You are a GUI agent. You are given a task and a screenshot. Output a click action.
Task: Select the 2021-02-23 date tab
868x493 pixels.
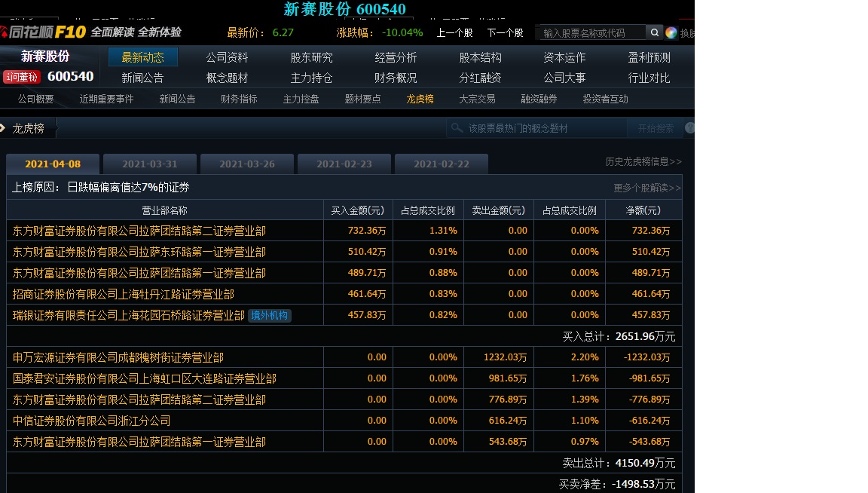pyautogui.click(x=344, y=164)
